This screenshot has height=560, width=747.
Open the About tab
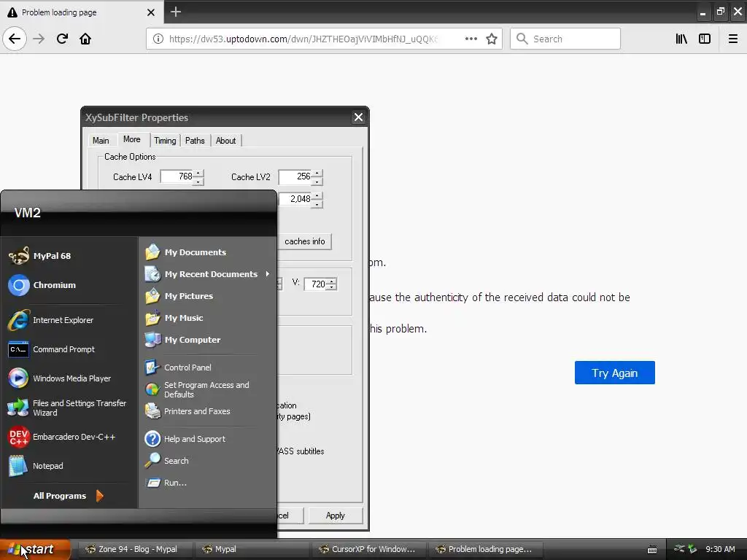[226, 141]
